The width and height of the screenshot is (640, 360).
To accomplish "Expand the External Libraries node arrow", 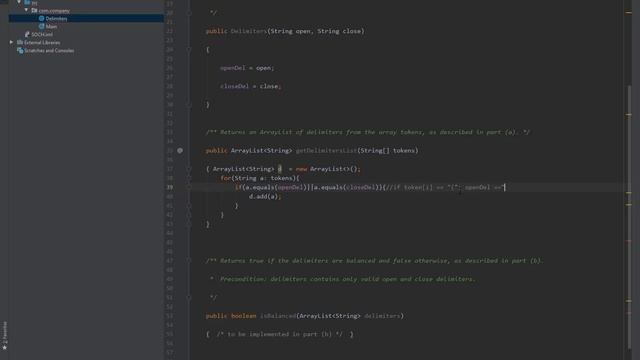I will [11, 42].
